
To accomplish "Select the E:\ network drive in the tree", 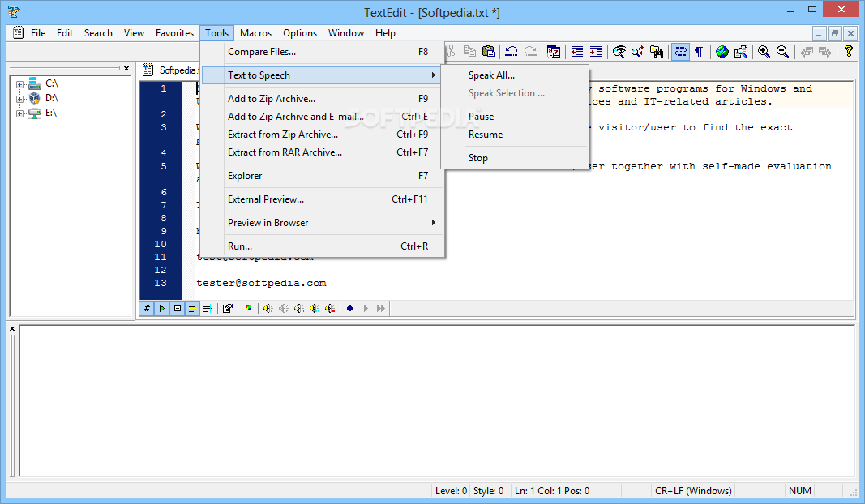I will (51, 113).
